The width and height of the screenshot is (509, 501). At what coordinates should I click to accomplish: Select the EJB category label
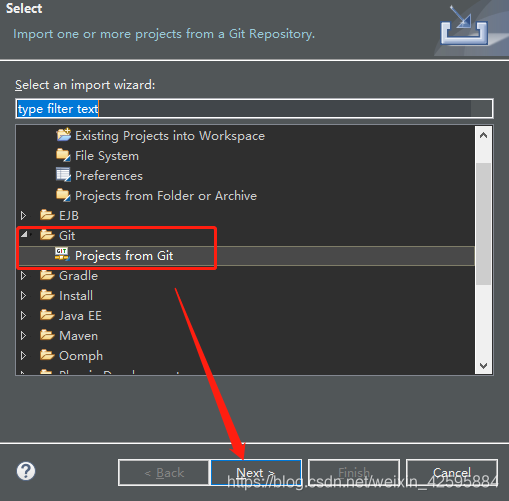(x=69, y=216)
